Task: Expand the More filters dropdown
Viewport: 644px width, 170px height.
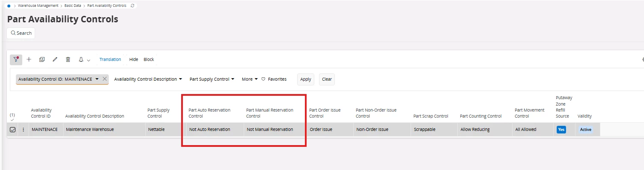Action: (x=250, y=79)
